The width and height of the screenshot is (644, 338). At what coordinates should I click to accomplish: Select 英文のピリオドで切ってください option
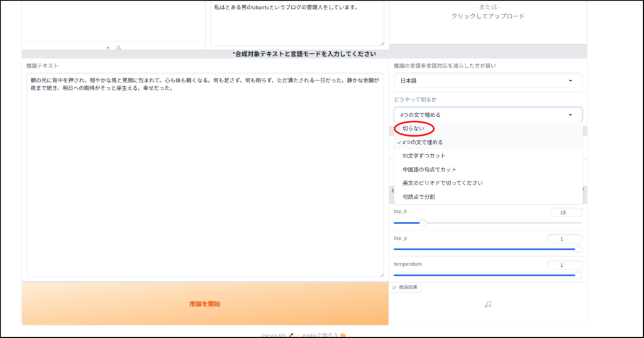pos(443,183)
